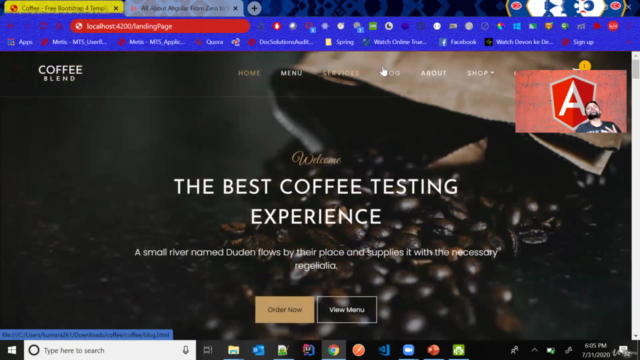Open the ABOUT page link
This screenshot has height=360, width=640.
click(x=434, y=73)
